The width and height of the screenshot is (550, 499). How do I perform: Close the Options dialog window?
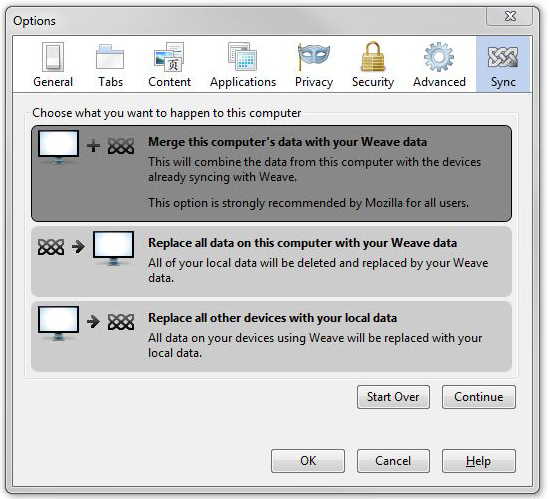pyautogui.click(x=510, y=16)
